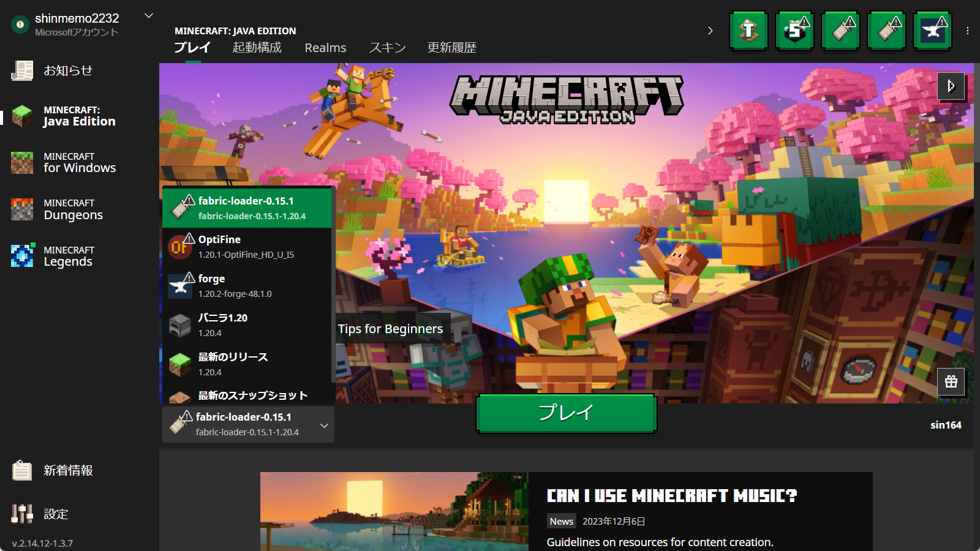The width and height of the screenshot is (980, 551).
Task: Choose the バニラ1.20 installation entry
Action: click(x=247, y=325)
